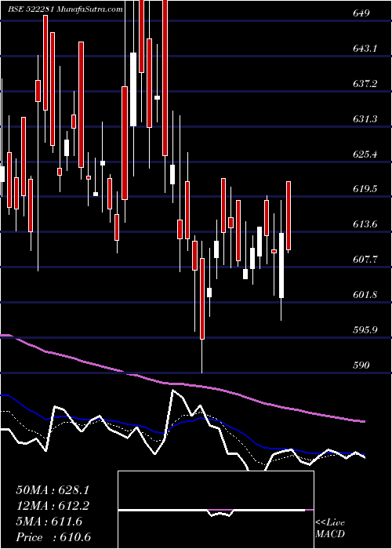392x549 pixels.
Task: Click the 12MA : 612.2 readout
Action: (53, 506)
